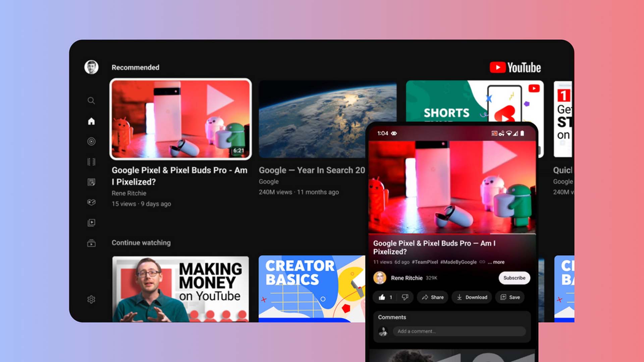Select the Home icon in the sidebar
This screenshot has height=362, width=644.
pos(91,121)
